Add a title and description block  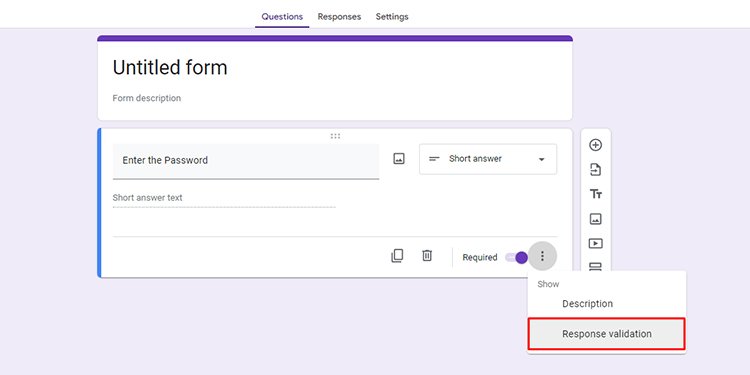click(596, 194)
